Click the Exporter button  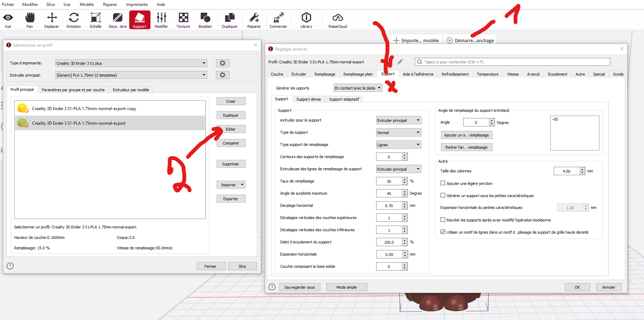pyautogui.click(x=231, y=199)
